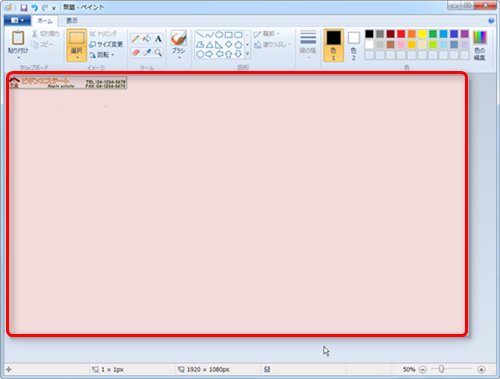Activate the Magnifier tool
The image size is (500, 379).
[158, 52]
